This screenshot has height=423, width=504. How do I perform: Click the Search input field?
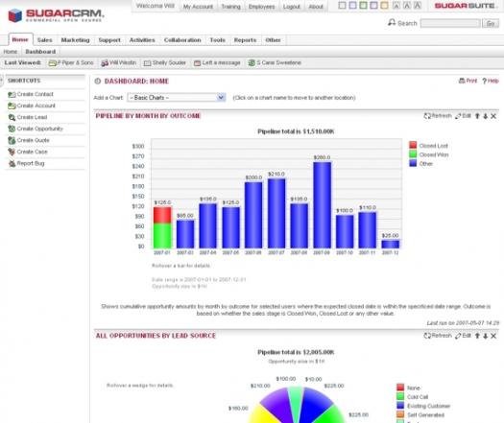pos(450,23)
